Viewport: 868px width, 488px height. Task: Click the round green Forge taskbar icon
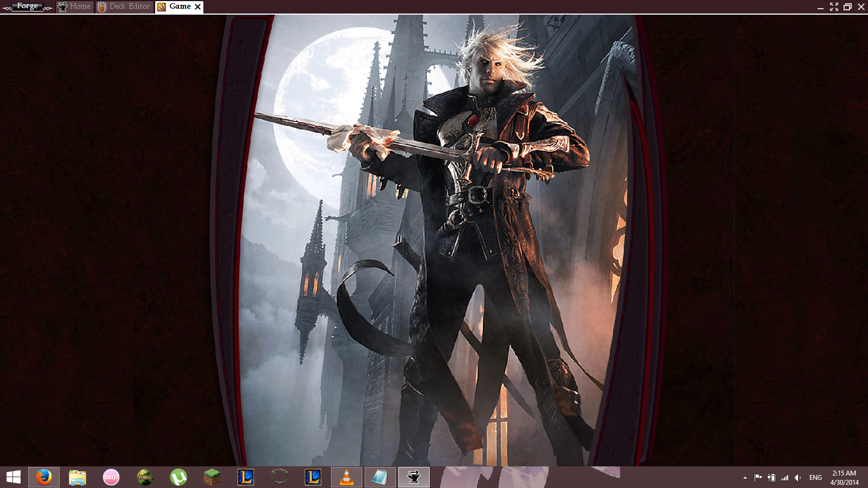click(145, 477)
